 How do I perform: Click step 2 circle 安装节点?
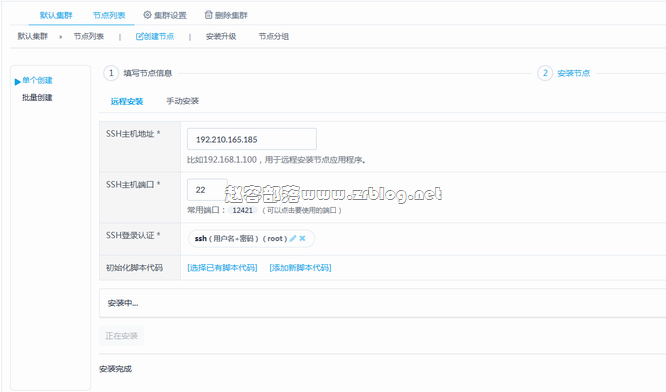(x=545, y=73)
